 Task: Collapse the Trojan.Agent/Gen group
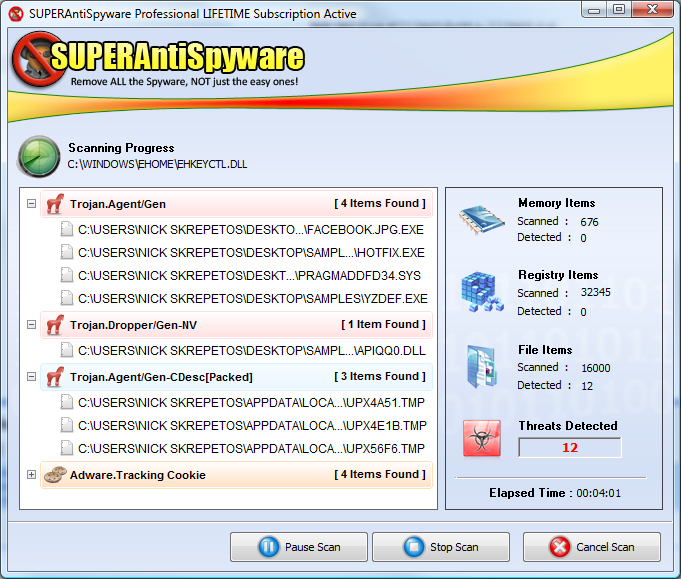pos(31,203)
